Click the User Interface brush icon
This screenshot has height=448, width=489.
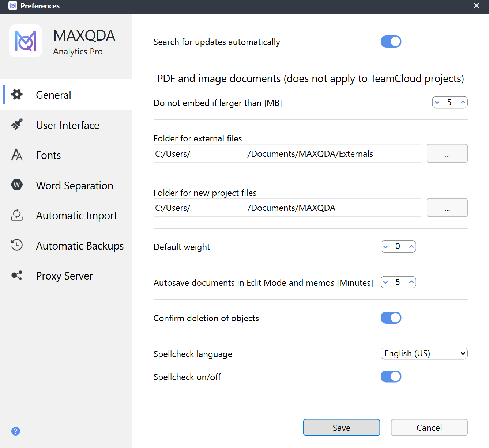coord(16,125)
